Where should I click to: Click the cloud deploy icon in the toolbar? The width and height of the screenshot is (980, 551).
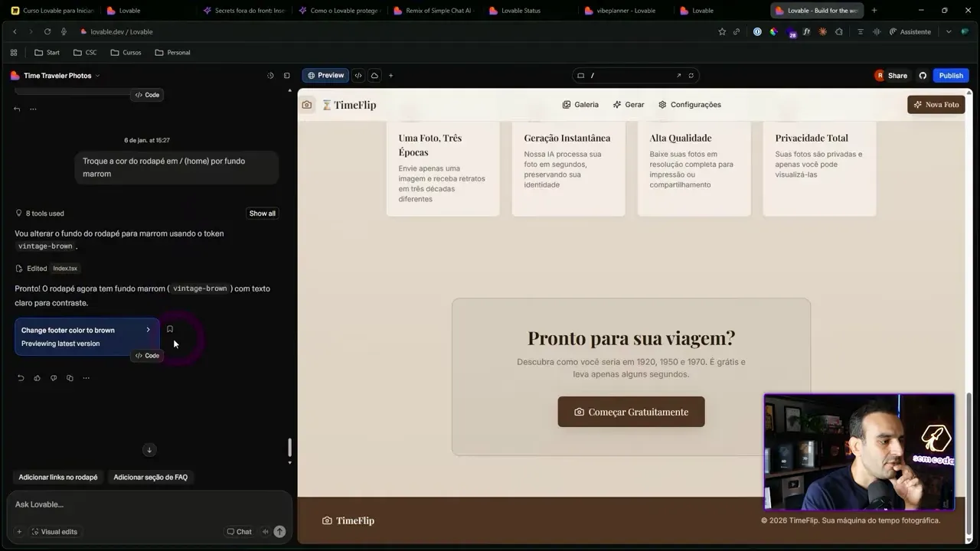[x=374, y=75]
